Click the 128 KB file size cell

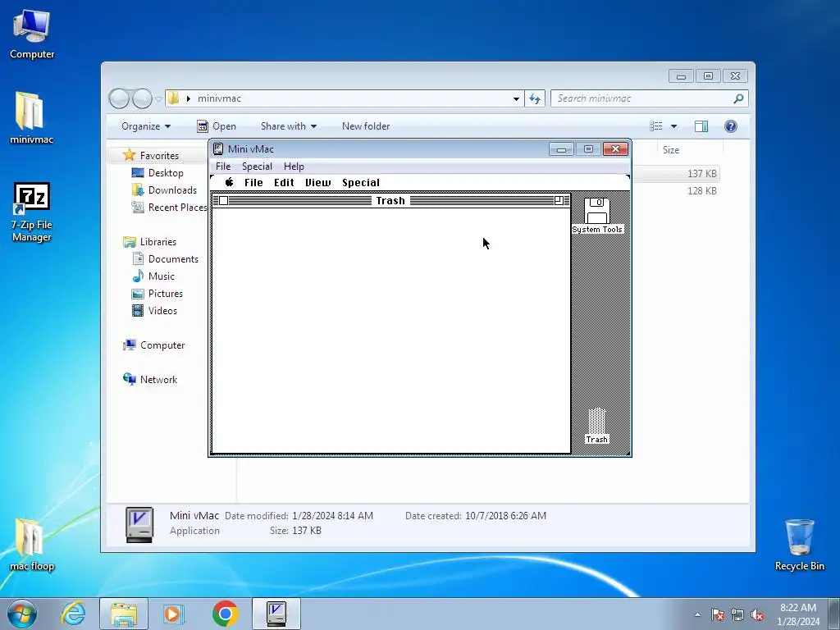point(702,191)
